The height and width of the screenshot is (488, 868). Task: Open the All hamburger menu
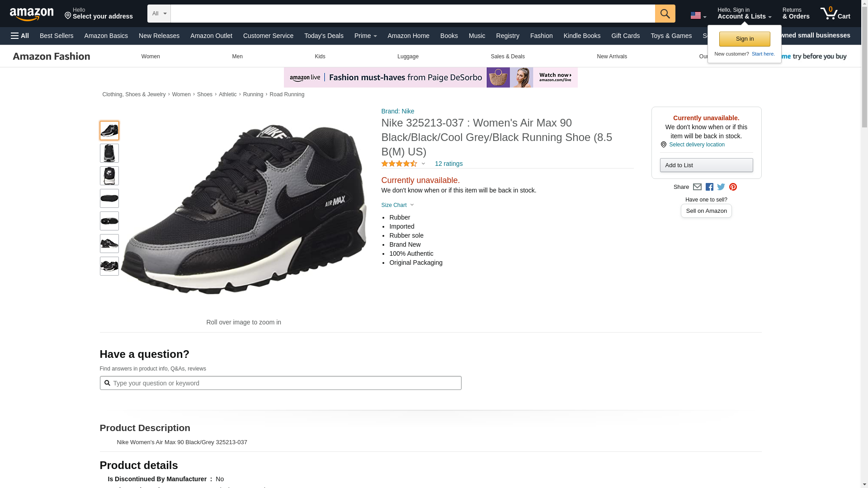click(20, 36)
